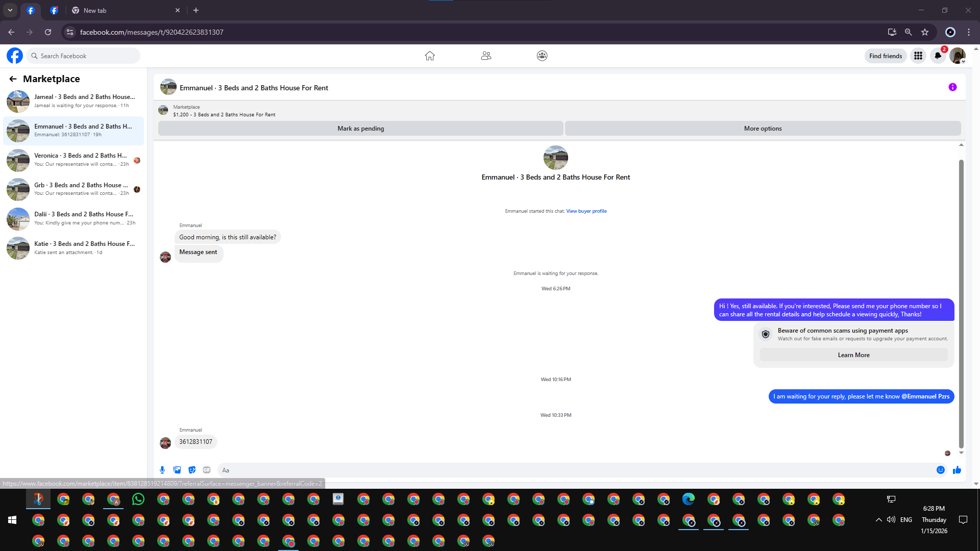Click Learn More on scam warning
980x551 pixels.
click(853, 355)
